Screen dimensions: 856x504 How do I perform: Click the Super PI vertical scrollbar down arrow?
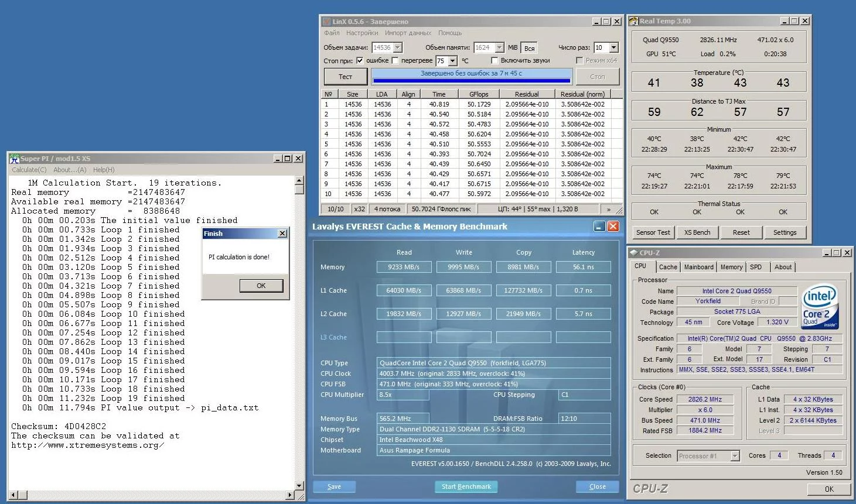click(x=299, y=486)
